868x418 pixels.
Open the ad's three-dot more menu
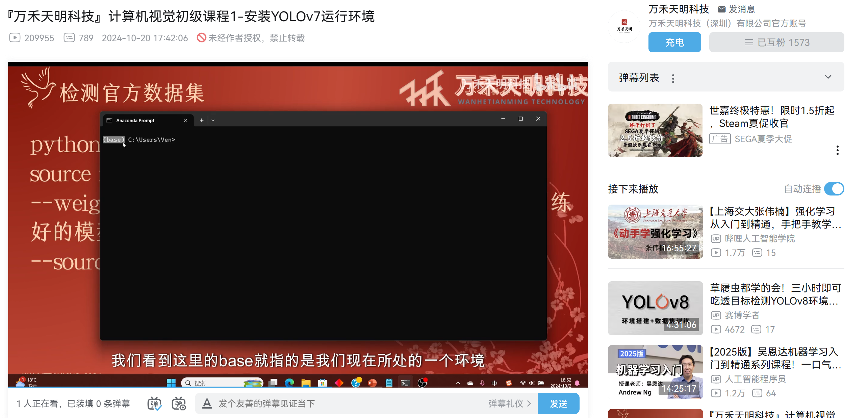pos(837,150)
